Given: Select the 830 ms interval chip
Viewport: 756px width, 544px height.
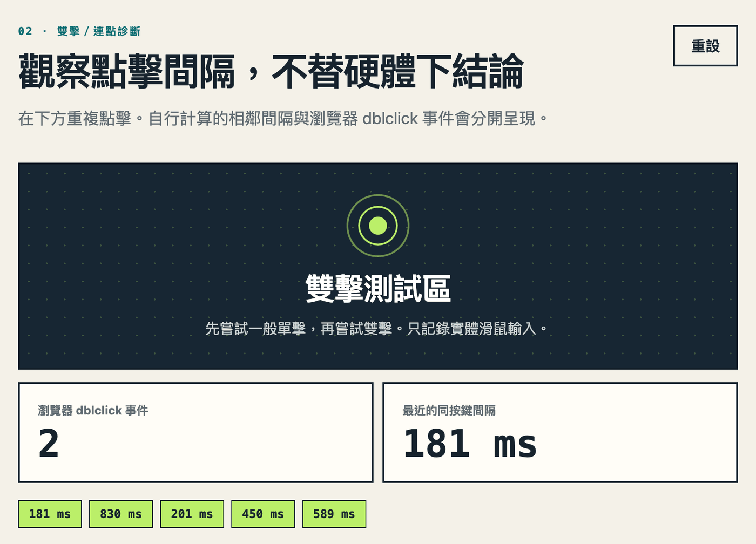Looking at the screenshot, I should point(121,514).
